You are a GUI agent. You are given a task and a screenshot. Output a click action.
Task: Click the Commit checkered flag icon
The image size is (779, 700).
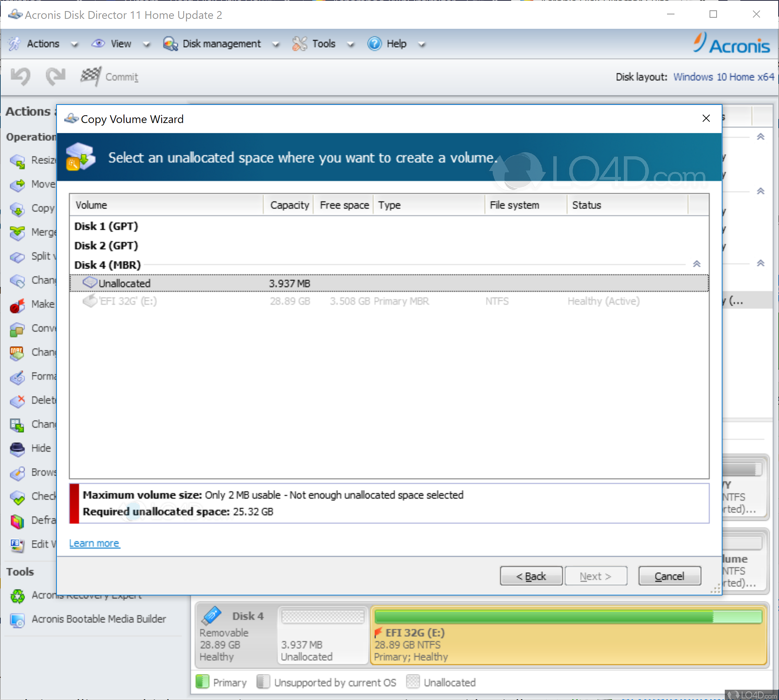(91, 76)
